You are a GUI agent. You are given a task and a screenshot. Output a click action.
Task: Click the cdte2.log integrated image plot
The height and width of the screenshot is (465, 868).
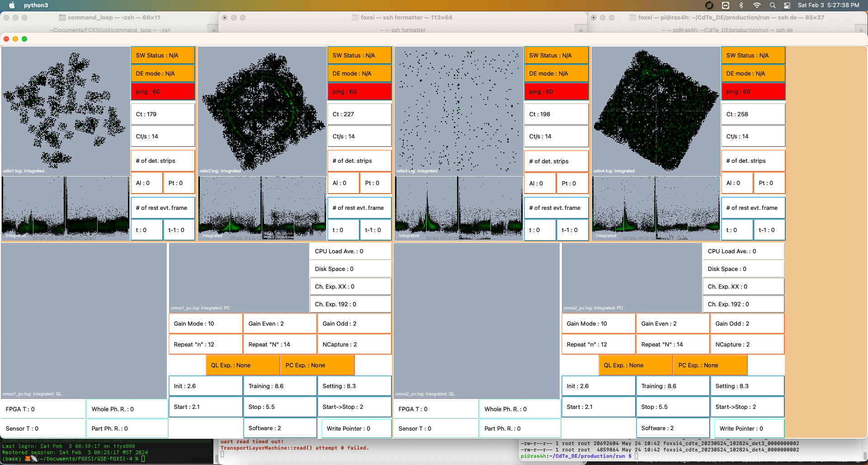click(262, 111)
